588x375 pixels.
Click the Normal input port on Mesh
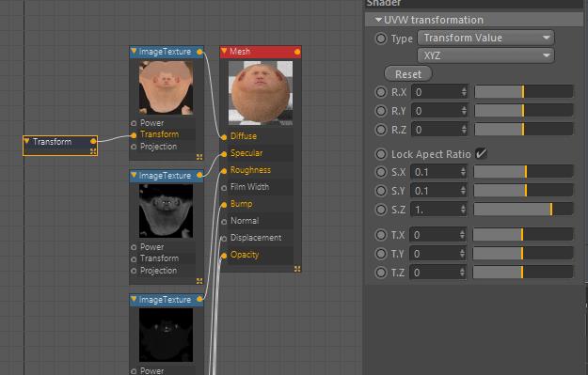(x=224, y=222)
